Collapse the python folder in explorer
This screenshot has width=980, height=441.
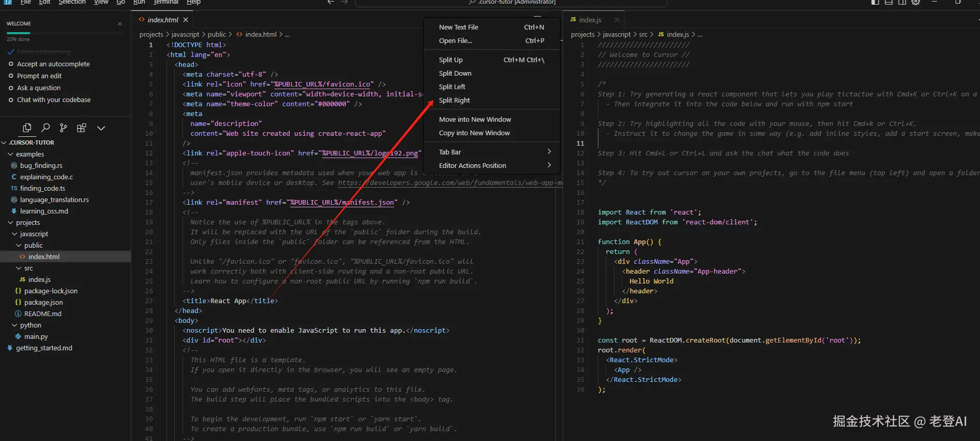(30, 325)
